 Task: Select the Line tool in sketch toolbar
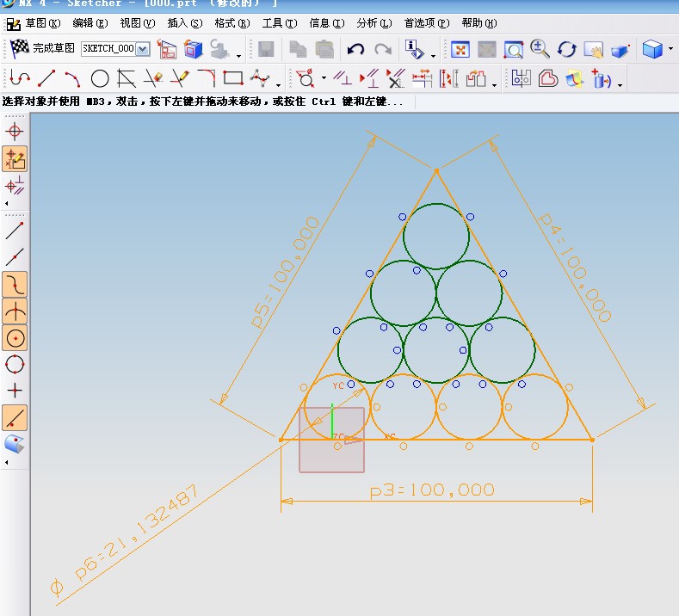[46, 78]
